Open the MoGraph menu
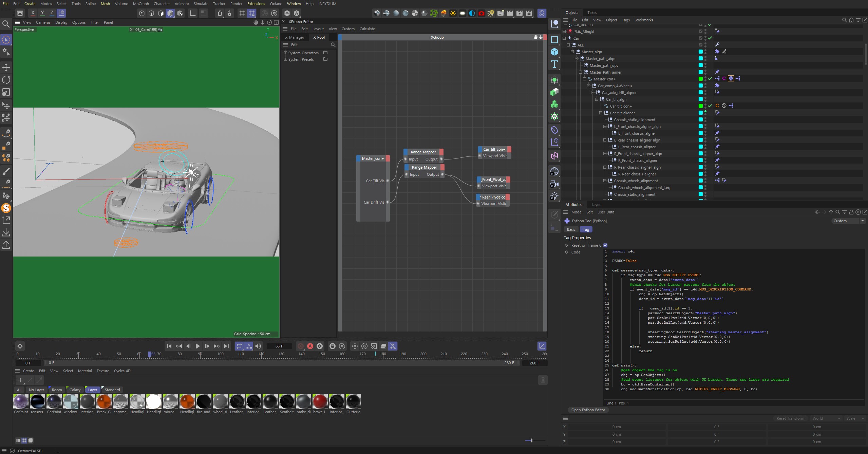The image size is (868, 454). 140,4
